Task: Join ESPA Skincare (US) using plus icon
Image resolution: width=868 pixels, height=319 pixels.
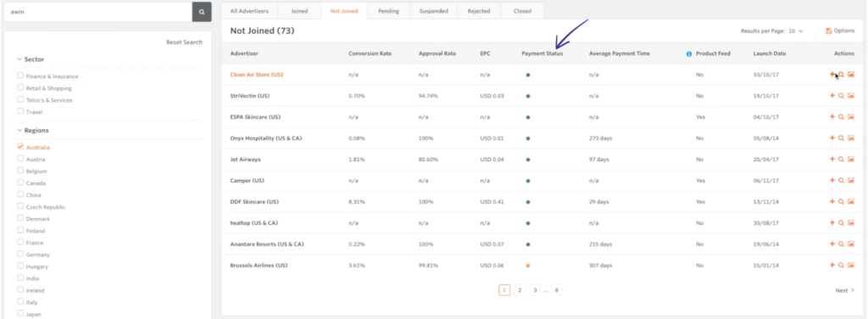Action: click(x=832, y=117)
